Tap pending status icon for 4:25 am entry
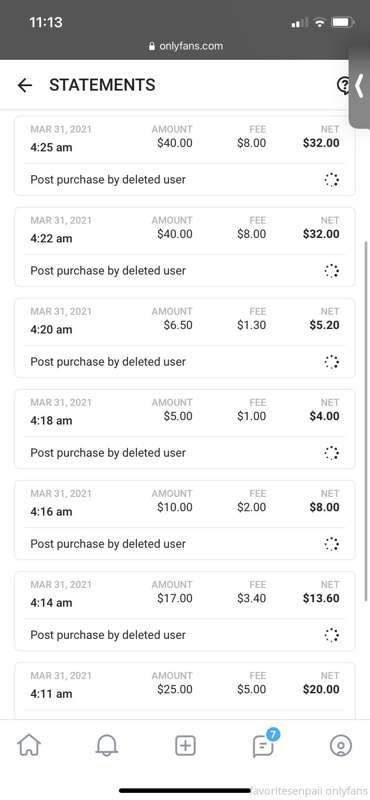Screen dimensions: 370x800 click(x=332, y=180)
